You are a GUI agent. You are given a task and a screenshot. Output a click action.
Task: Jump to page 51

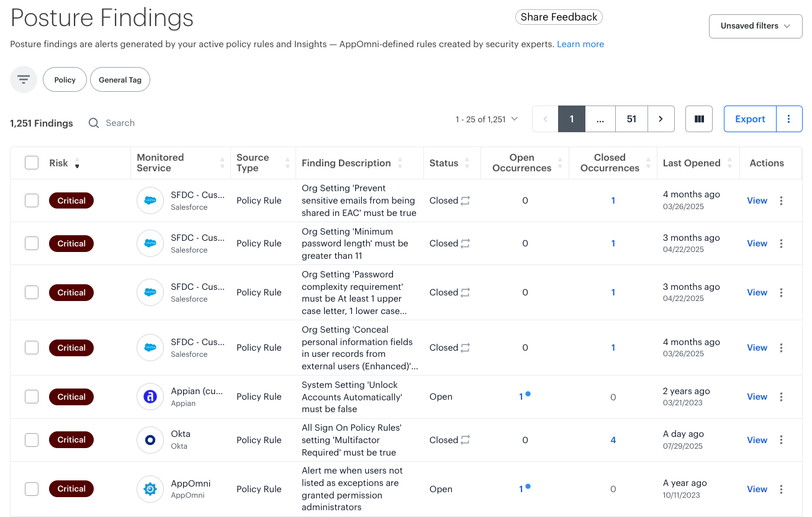click(631, 119)
